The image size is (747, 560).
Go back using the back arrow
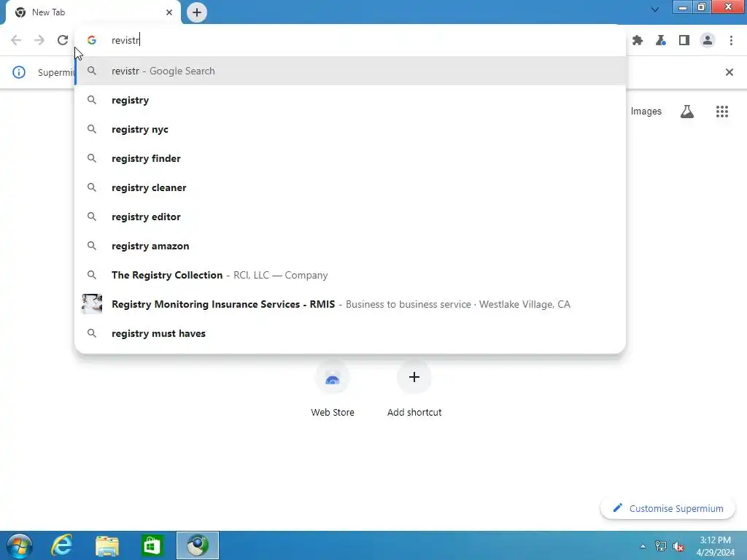click(x=16, y=40)
